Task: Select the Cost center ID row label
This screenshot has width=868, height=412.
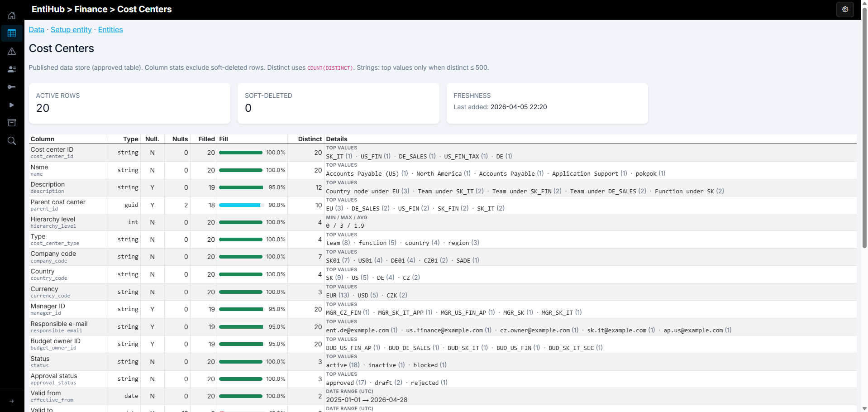Action: coord(52,149)
